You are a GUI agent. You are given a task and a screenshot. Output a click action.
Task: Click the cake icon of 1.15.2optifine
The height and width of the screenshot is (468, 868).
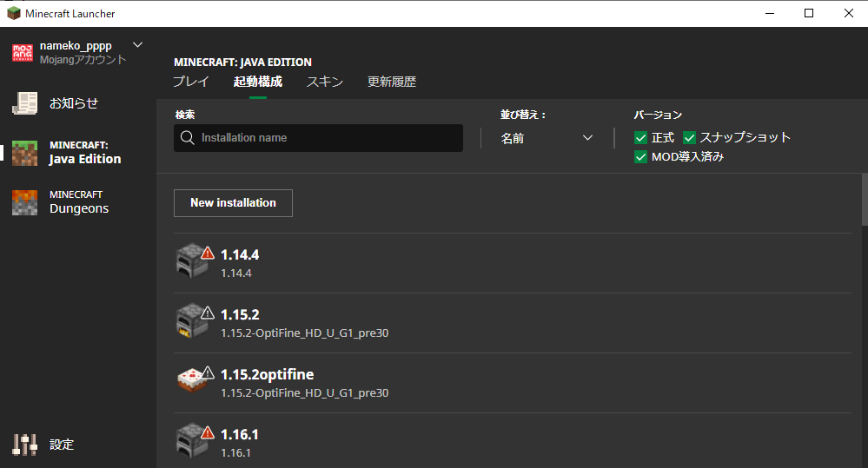tap(192, 380)
